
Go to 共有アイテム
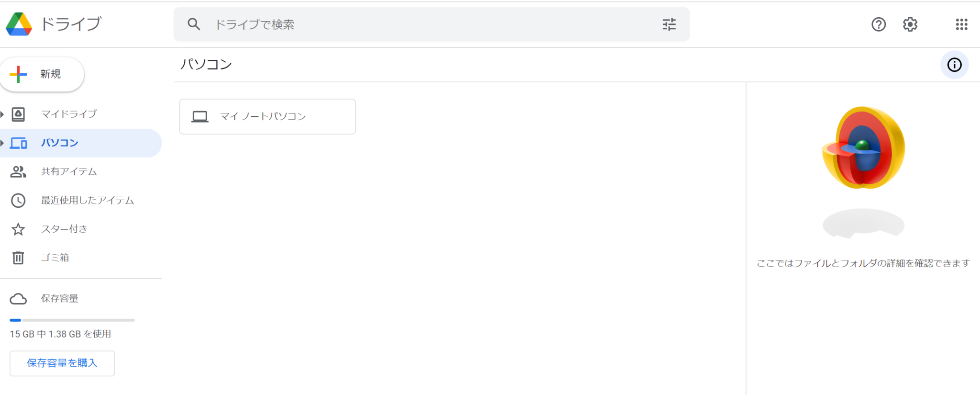[x=69, y=171]
